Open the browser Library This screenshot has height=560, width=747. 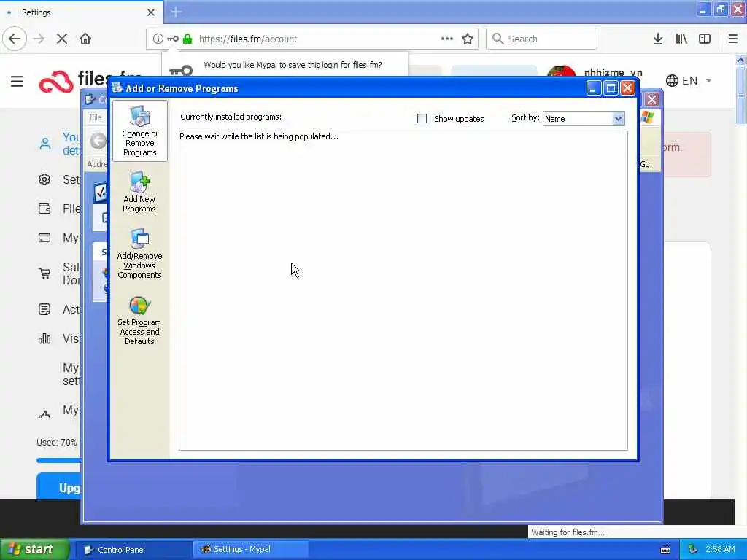tap(681, 39)
